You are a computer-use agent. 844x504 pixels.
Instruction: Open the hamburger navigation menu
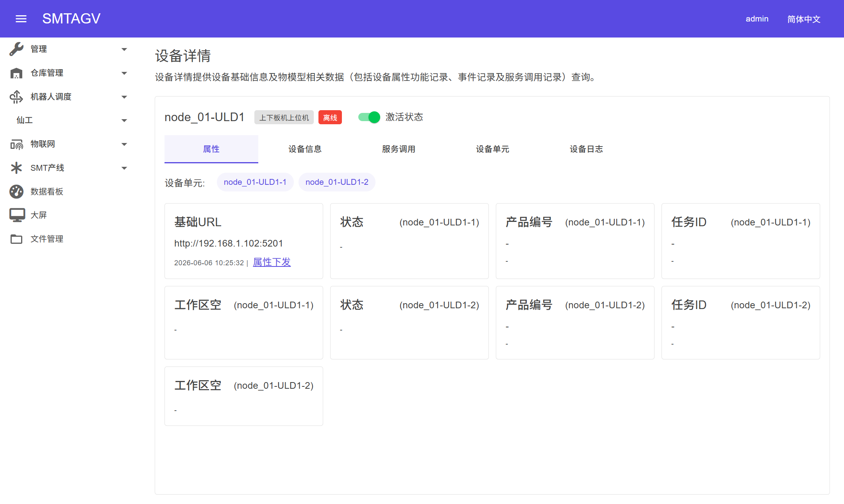[21, 19]
